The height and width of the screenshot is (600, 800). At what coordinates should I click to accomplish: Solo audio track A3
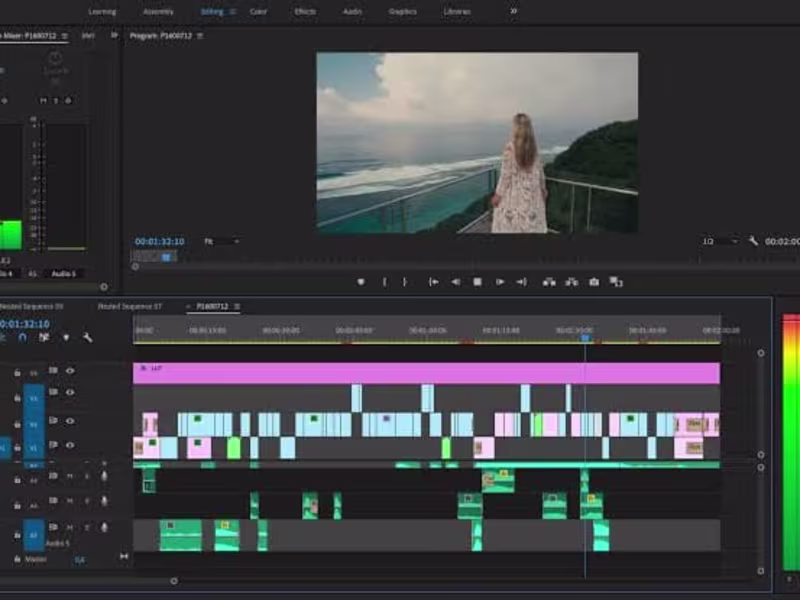click(87, 476)
